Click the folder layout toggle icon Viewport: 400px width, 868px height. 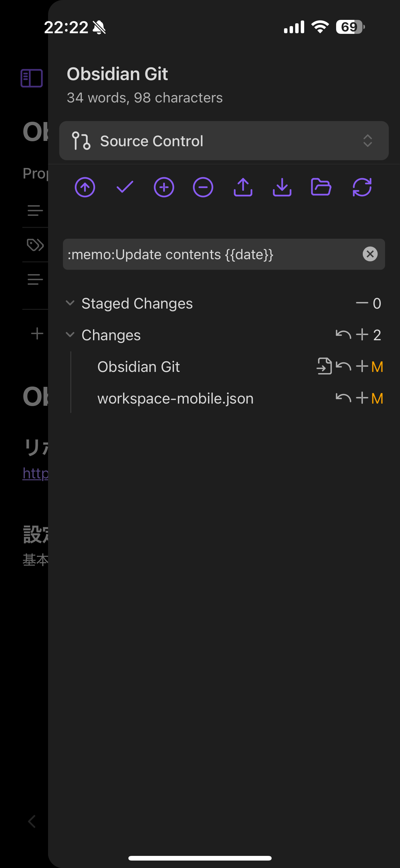[321, 187]
